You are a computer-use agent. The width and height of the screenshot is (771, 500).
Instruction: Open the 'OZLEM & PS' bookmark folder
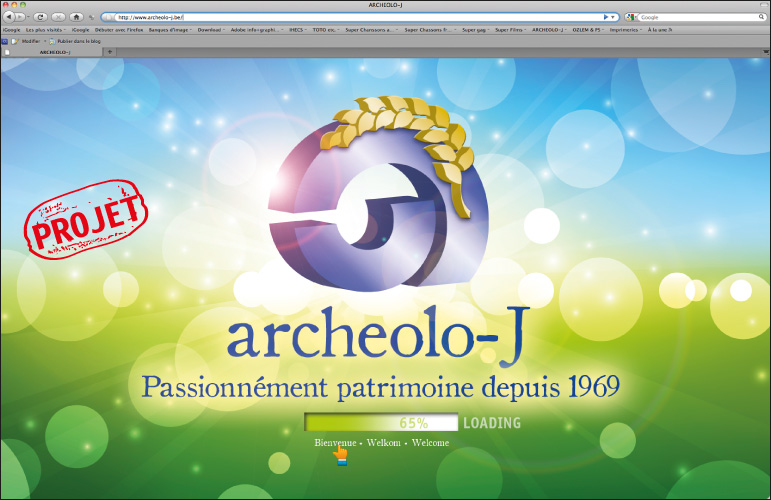click(588, 30)
